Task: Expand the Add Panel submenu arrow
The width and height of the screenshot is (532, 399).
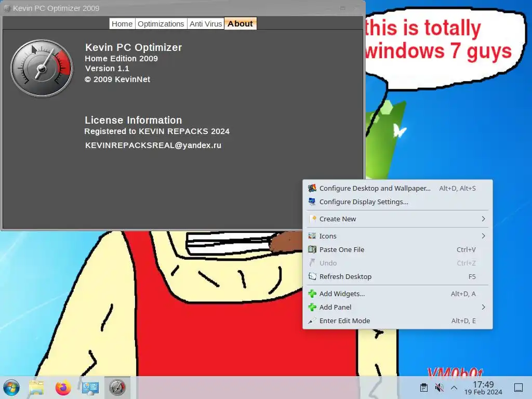Action: [x=484, y=307]
